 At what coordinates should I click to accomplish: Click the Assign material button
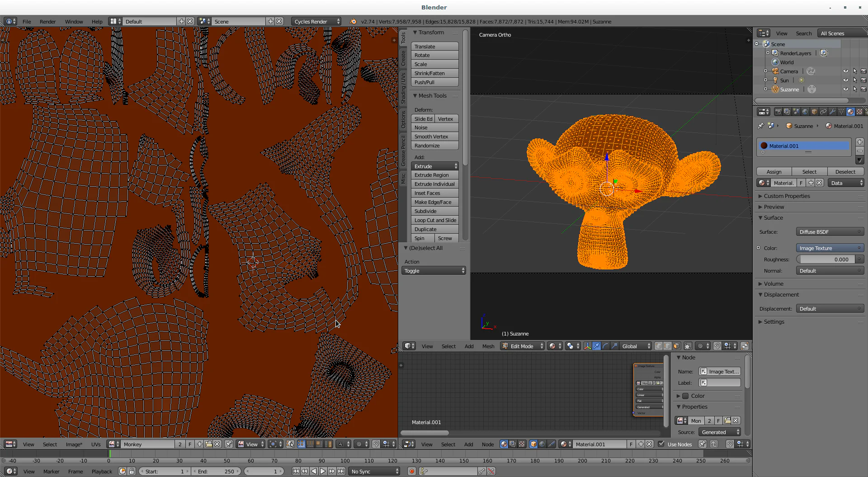click(x=774, y=171)
